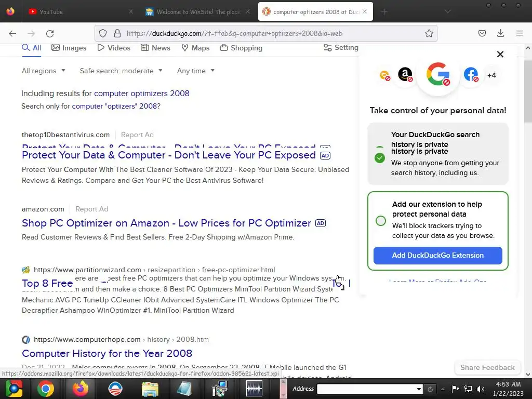The image size is (532, 399).
Task: Report the thetop10bestantivirus.com ad
Action: coord(137,135)
